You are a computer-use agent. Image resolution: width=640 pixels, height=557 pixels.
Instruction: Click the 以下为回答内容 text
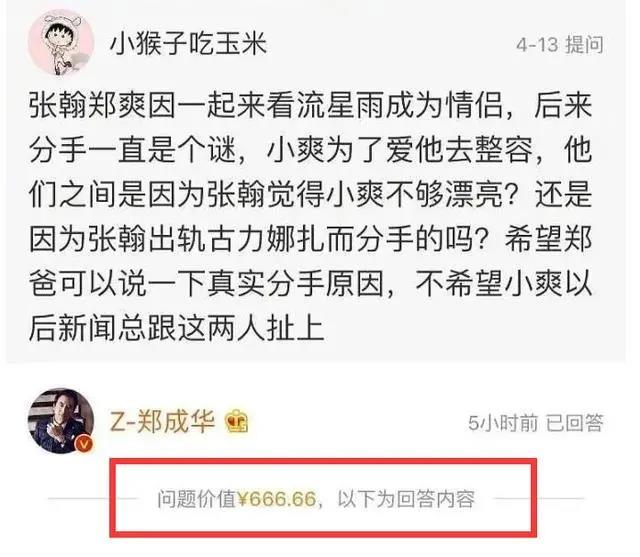pyautogui.click(x=406, y=499)
